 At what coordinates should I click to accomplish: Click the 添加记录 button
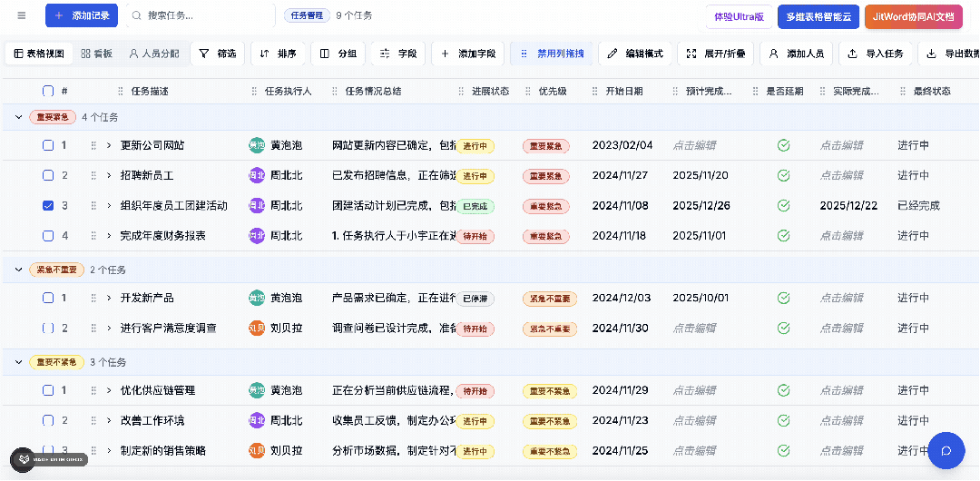pos(82,15)
